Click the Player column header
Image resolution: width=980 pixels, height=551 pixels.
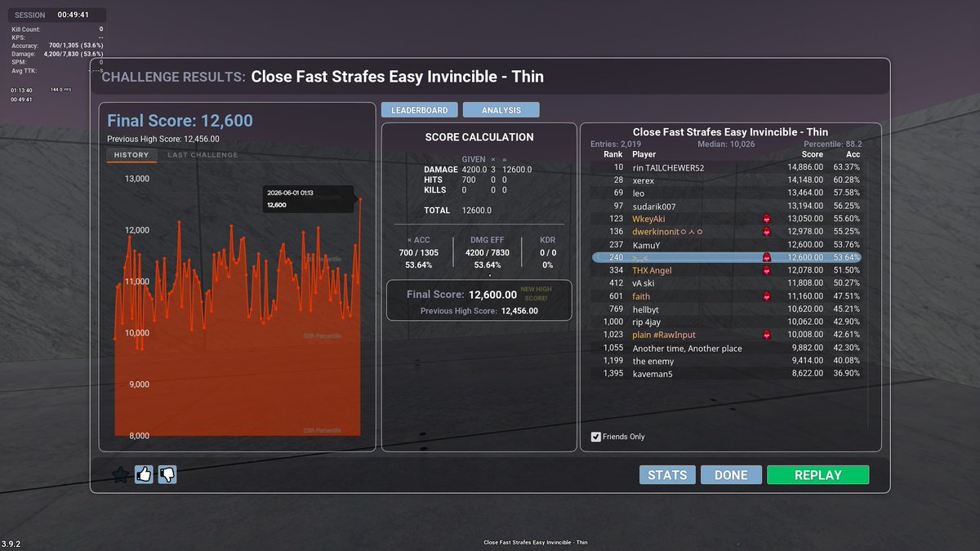[x=644, y=154]
